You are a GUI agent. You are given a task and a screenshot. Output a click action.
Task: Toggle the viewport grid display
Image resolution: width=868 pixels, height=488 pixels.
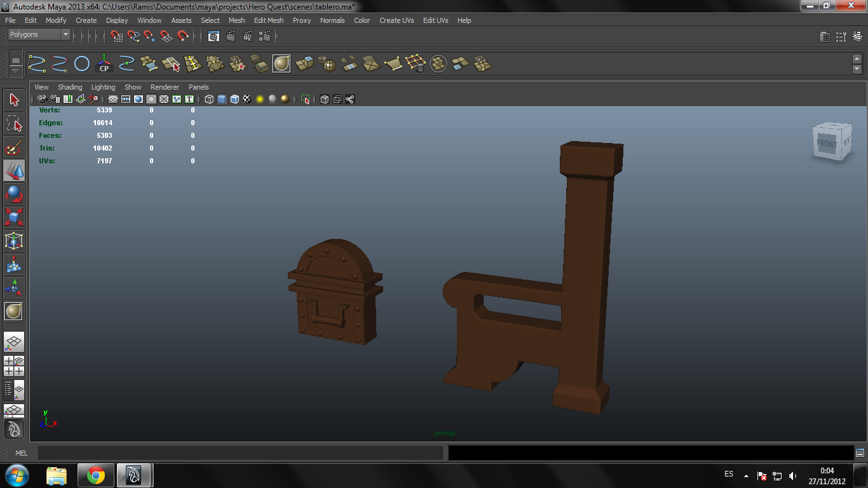pyautogui.click(x=113, y=99)
